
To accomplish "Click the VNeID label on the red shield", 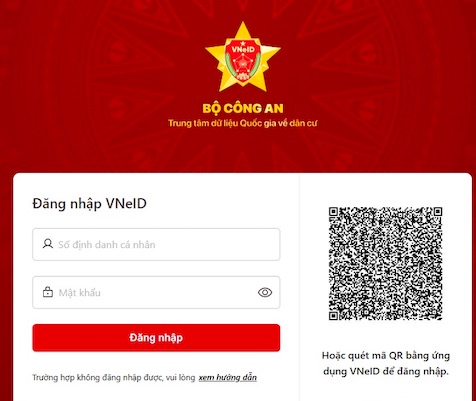I will (x=243, y=49).
